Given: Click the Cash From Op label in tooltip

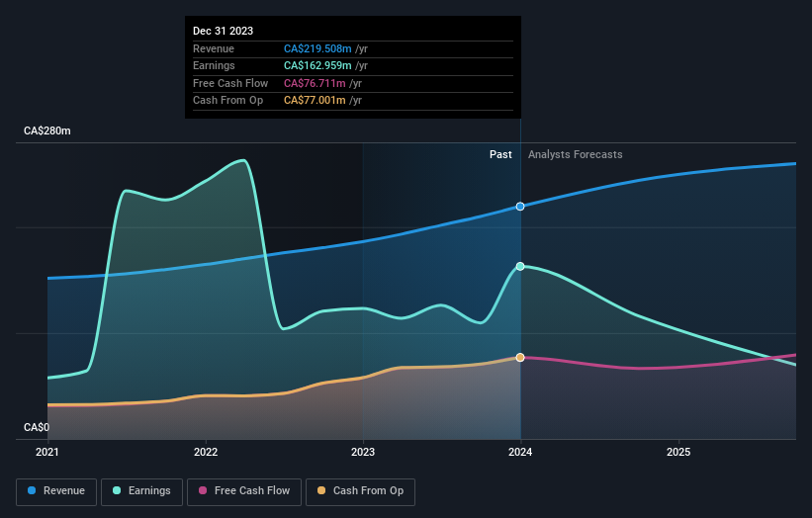Looking at the screenshot, I should pos(227,101).
